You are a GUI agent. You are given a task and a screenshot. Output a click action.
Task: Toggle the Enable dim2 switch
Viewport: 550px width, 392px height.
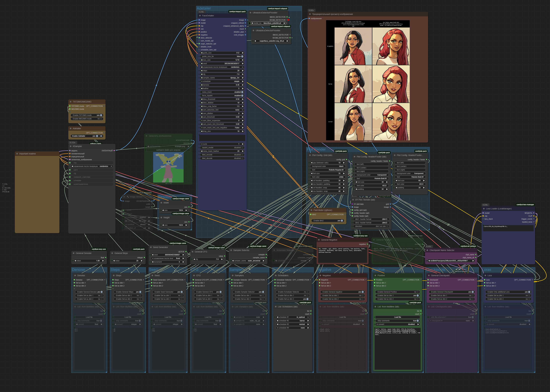(x=342, y=221)
